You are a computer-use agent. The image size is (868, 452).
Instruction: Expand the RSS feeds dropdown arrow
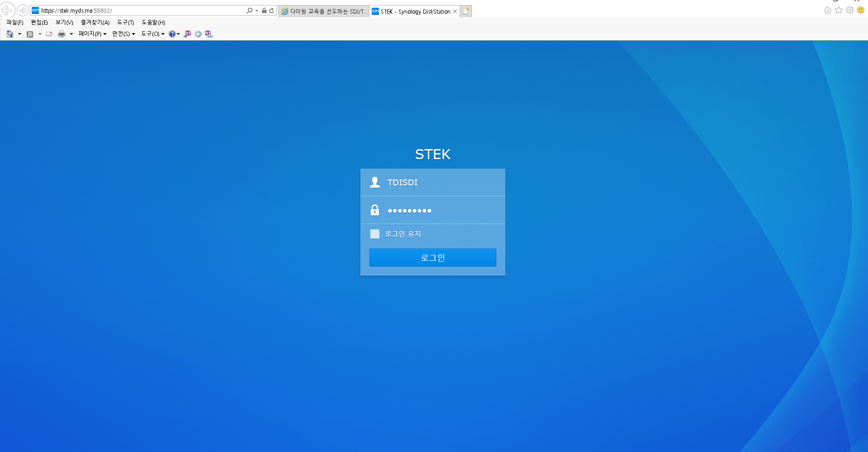click(40, 34)
